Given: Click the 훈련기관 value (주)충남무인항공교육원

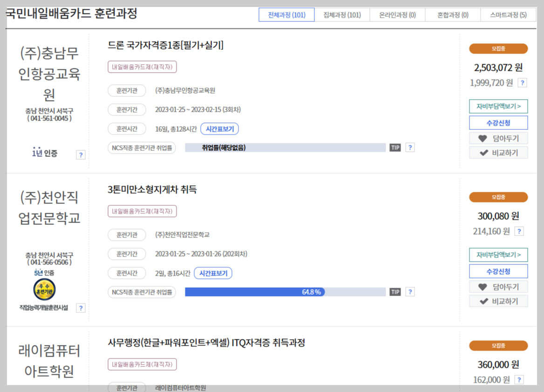Looking at the screenshot, I should 185,90.
